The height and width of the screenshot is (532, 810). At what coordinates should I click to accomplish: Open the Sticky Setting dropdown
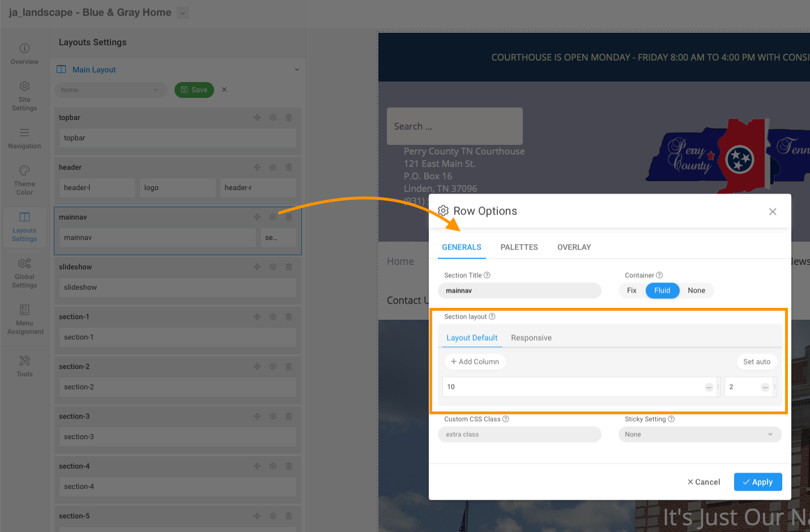700,435
